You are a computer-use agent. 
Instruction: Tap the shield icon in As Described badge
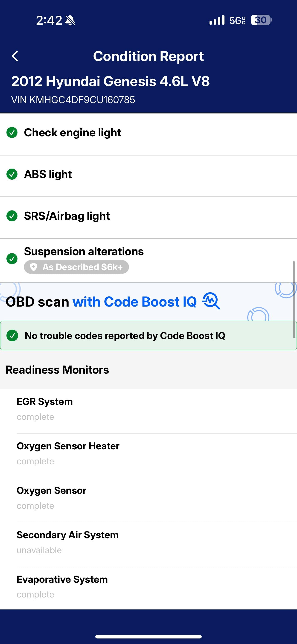coord(34,267)
